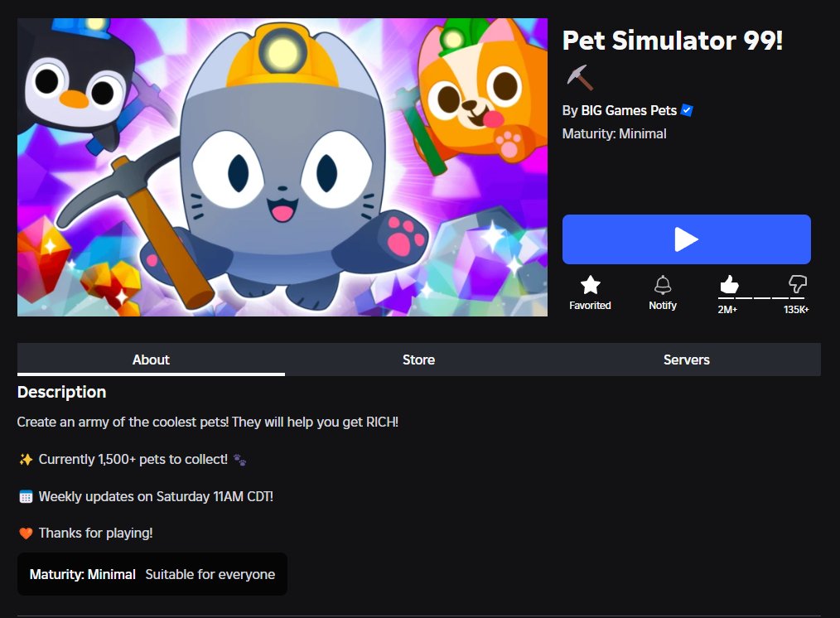Click the Pet Simulator 99! title text
This screenshot has height=618, width=840.
(x=673, y=40)
